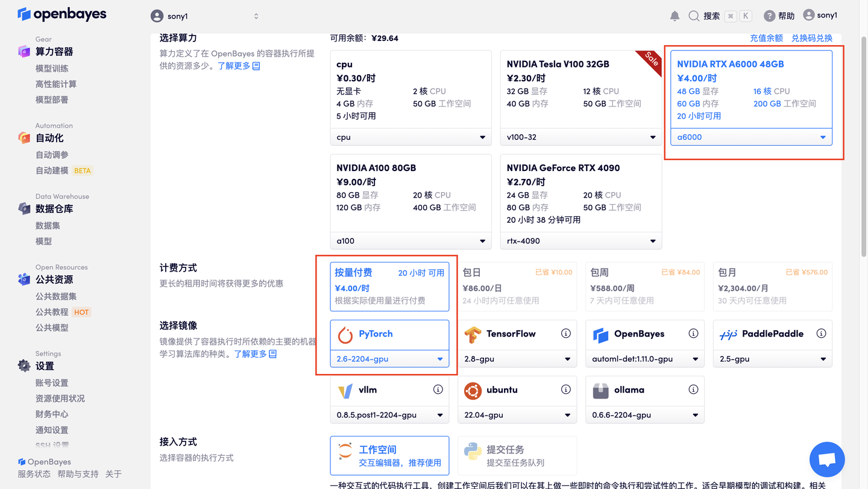
Task: Show info for vllm image
Action: [438, 390]
